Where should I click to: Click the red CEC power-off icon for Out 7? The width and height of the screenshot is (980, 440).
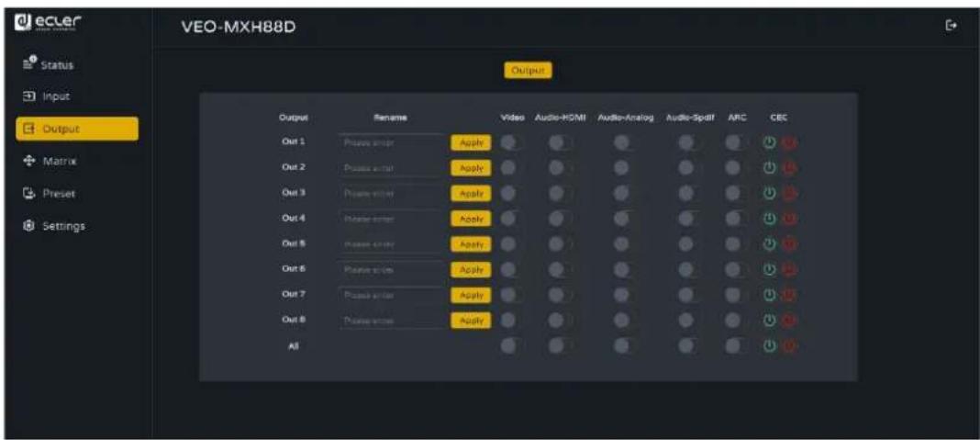click(787, 294)
